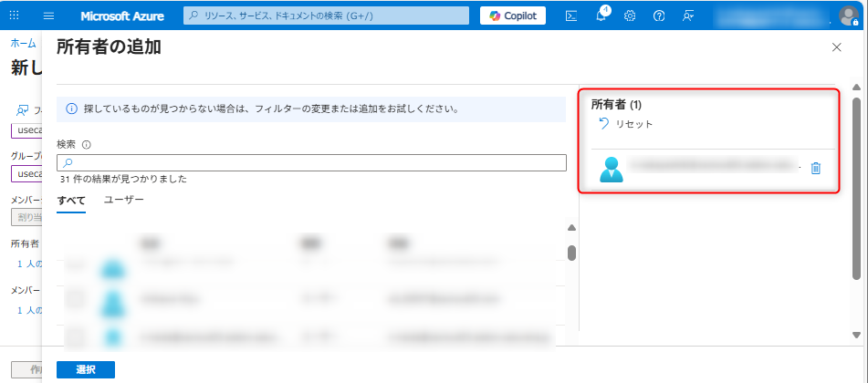The image size is (868, 383).
Task: Click the ホーム breadcrumb link
Action: point(23,44)
